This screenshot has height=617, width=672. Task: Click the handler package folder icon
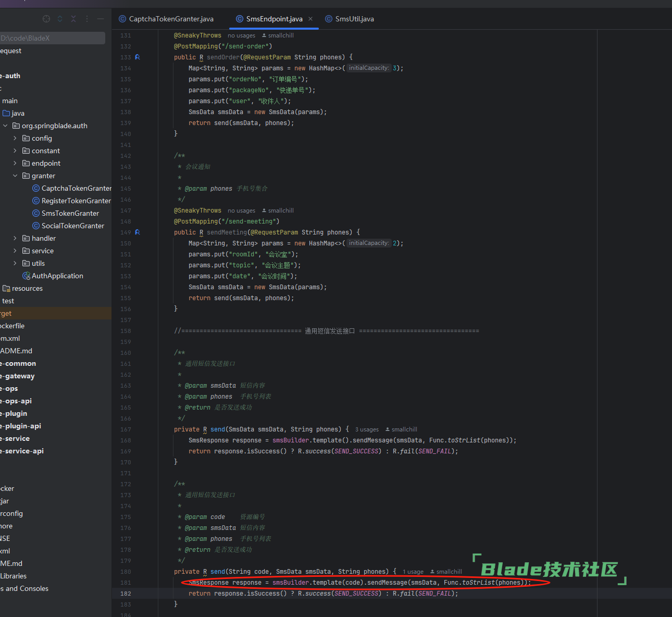tap(26, 238)
